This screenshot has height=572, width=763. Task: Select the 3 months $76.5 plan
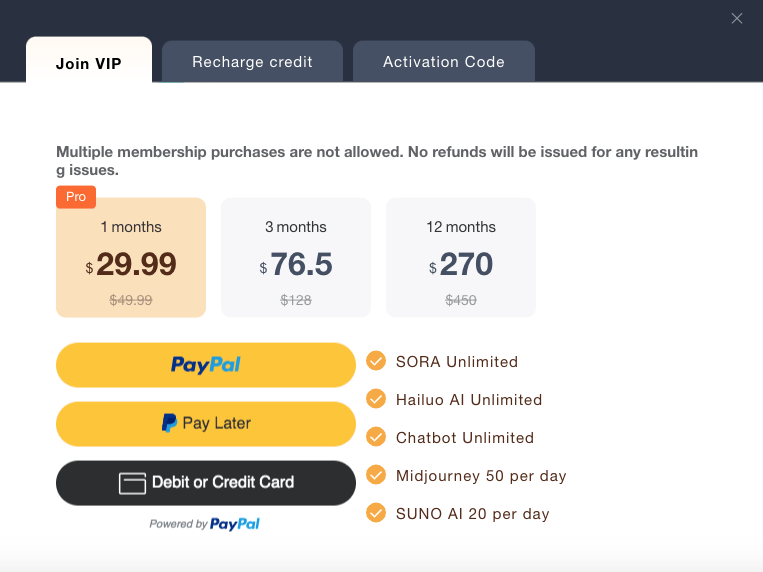pyautogui.click(x=296, y=258)
